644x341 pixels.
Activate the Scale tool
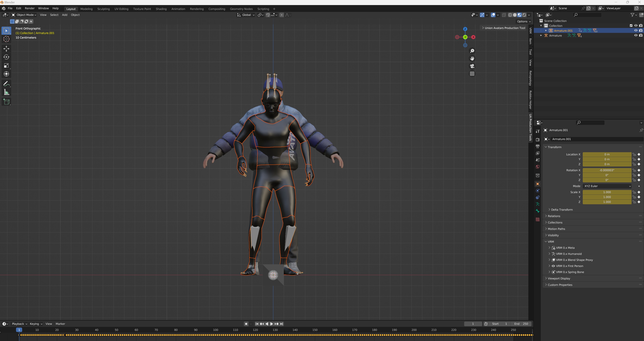coord(7,66)
